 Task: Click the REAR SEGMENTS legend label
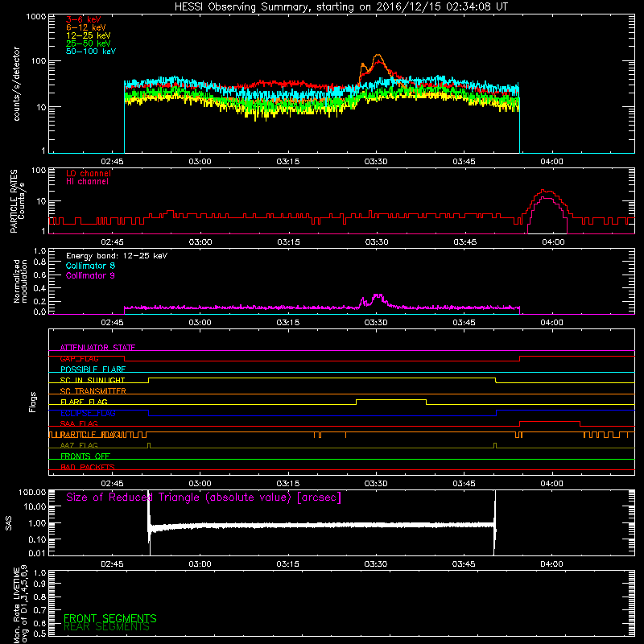coord(106,627)
